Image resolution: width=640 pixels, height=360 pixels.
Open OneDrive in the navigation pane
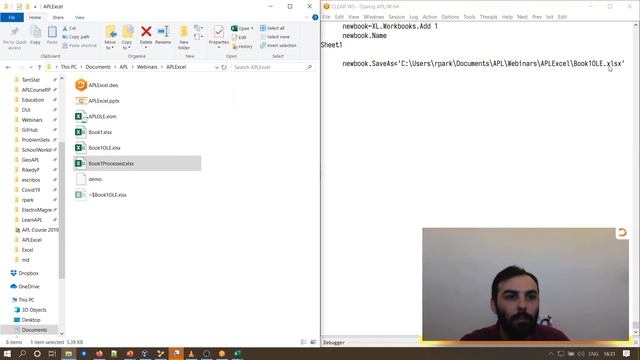click(x=29, y=287)
